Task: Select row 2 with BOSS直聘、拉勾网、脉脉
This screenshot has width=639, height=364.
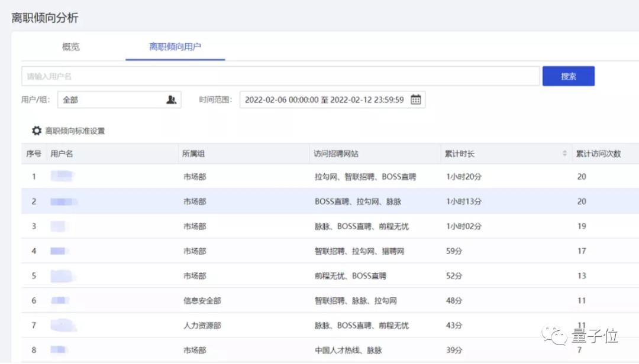Action: pyautogui.click(x=330, y=201)
